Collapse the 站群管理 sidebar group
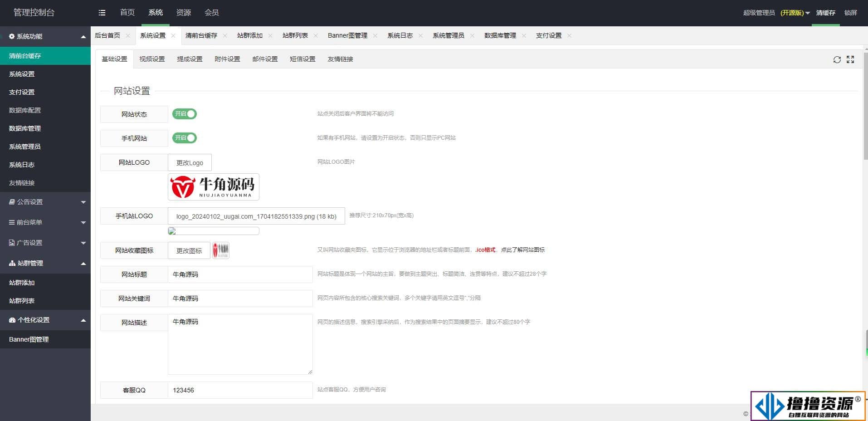This screenshot has height=421, width=868. click(x=45, y=263)
